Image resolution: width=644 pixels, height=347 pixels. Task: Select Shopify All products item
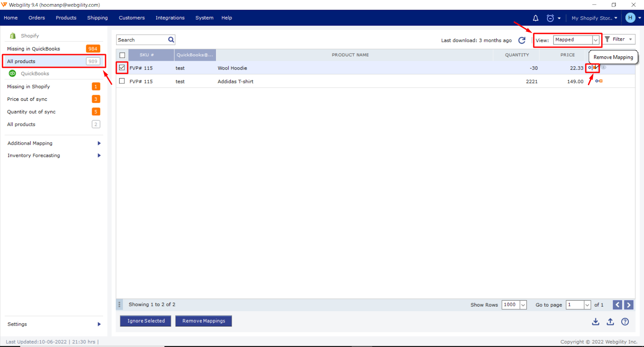tap(54, 61)
